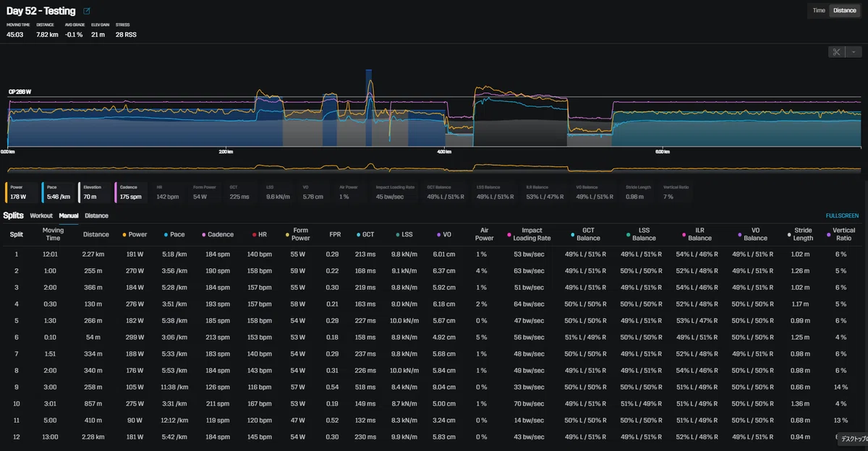Open the Distance splits tab
This screenshot has height=451, width=868.
pos(97,215)
